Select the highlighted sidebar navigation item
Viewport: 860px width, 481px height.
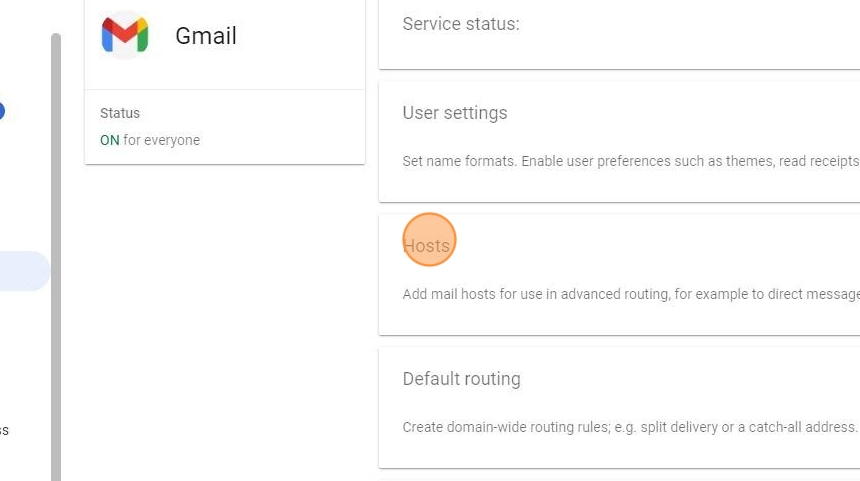point(22,271)
